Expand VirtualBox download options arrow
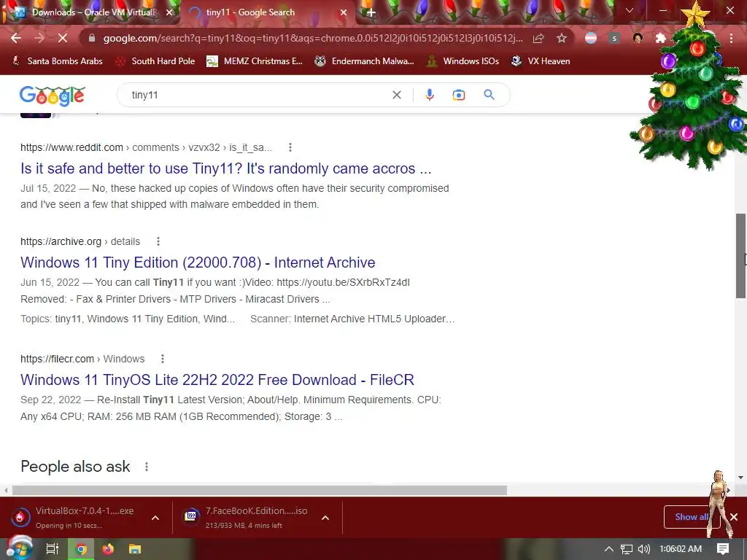 tap(155, 518)
